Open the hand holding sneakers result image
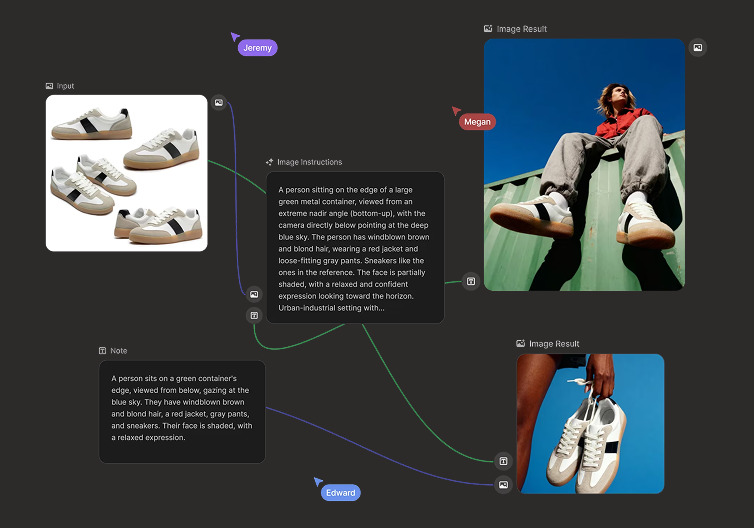This screenshot has height=528, width=754. [591, 424]
